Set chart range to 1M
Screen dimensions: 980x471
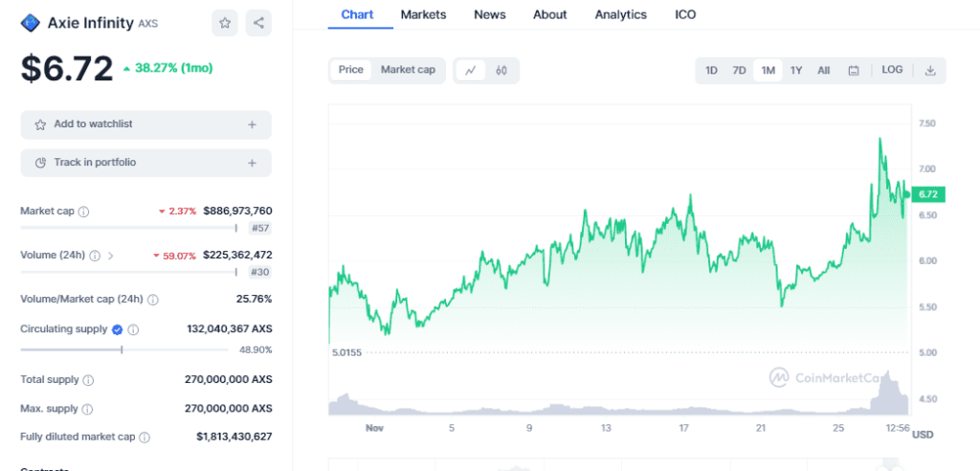(768, 70)
